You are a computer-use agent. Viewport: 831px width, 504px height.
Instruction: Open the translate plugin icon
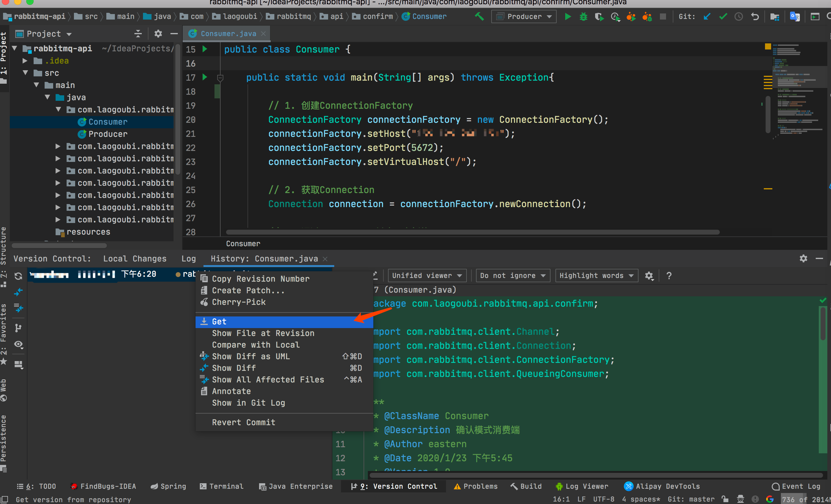(x=795, y=16)
